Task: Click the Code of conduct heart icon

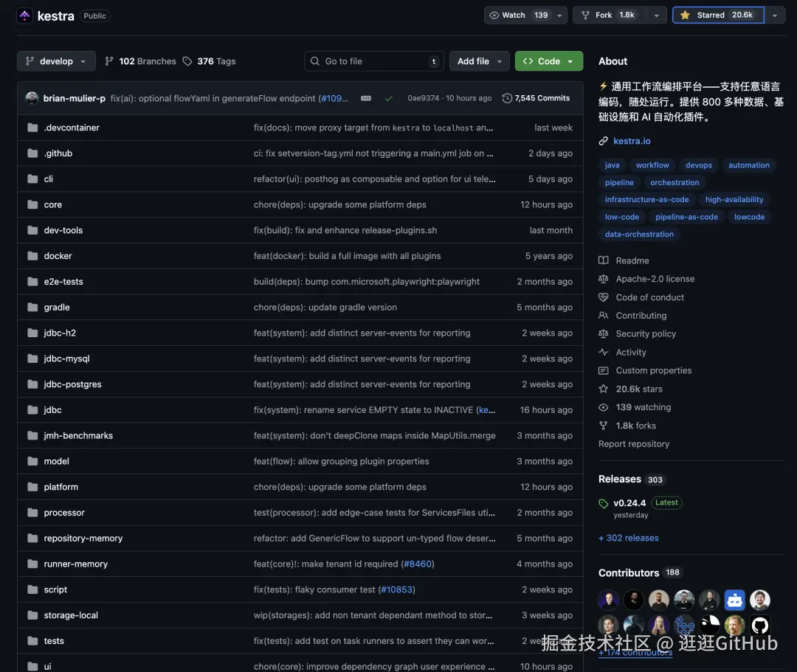Action: tap(604, 297)
